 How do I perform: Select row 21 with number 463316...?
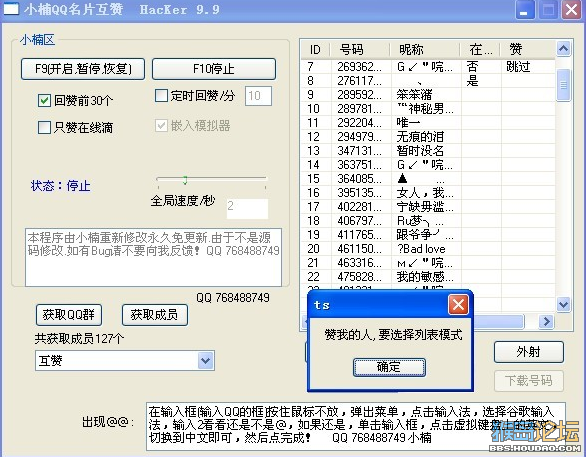coord(428,263)
